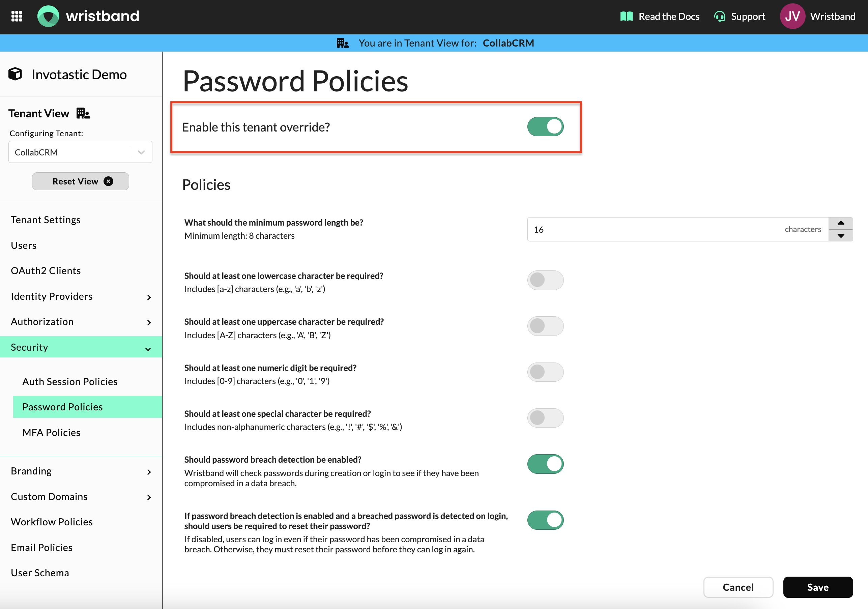868x609 pixels.
Task: Disable the tenant override toggle
Action: tap(545, 127)
